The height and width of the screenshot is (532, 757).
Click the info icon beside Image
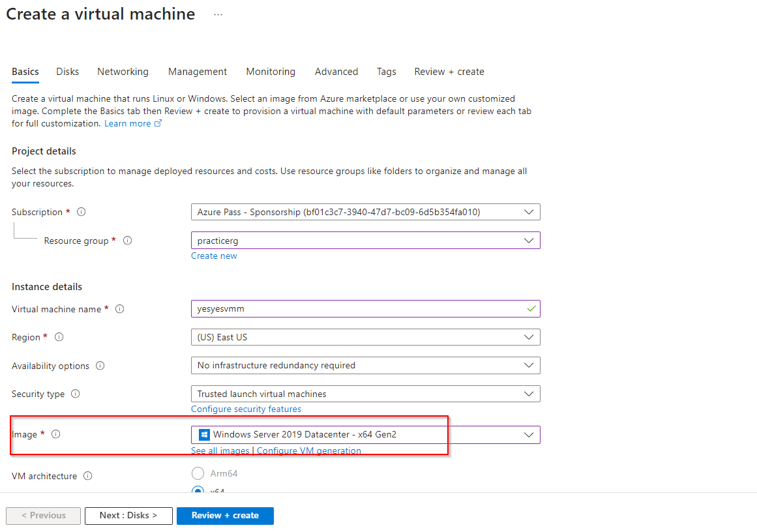click(55, 434)
